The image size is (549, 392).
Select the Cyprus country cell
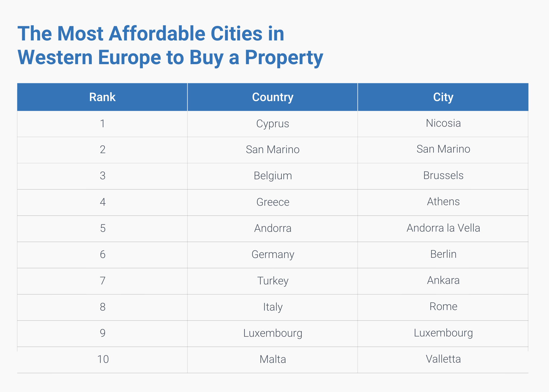[x=273, y=124]
